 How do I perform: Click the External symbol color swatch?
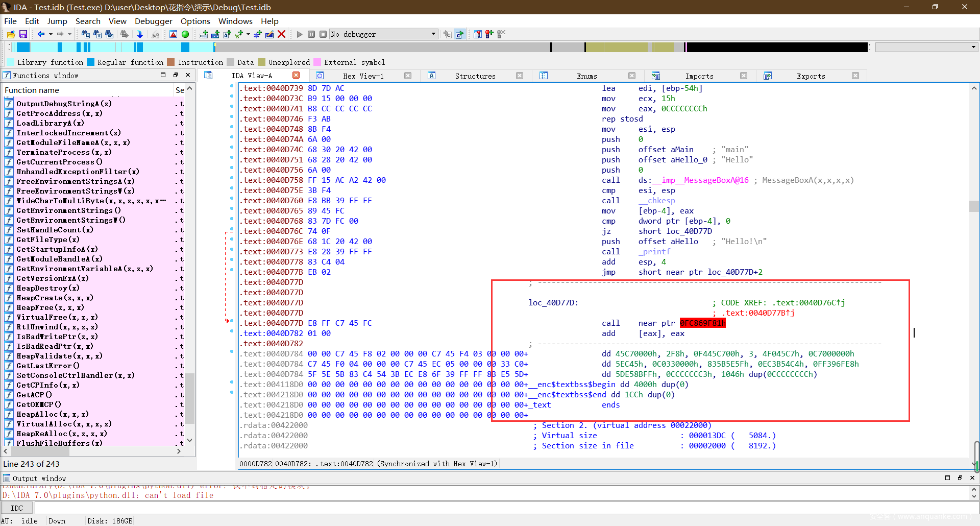pos(317,62)
